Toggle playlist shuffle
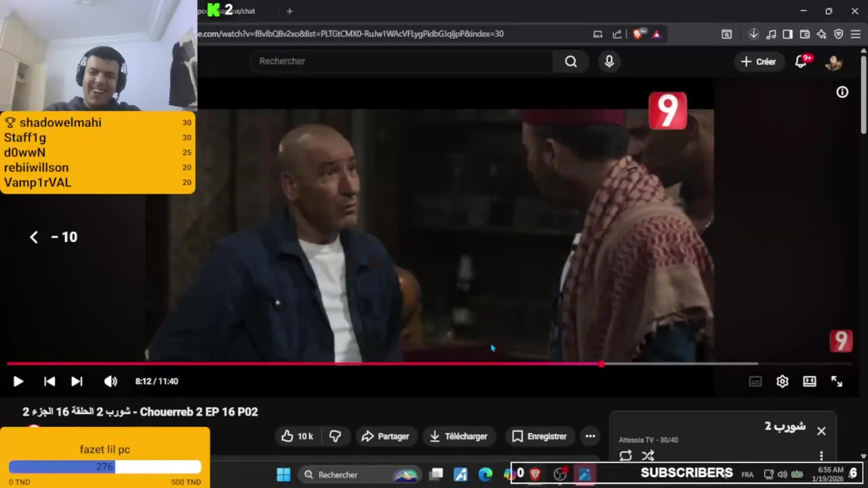Image resolution: width=868 pixels, height=488 pixels. pyautogui.click(x=648, y=455)
